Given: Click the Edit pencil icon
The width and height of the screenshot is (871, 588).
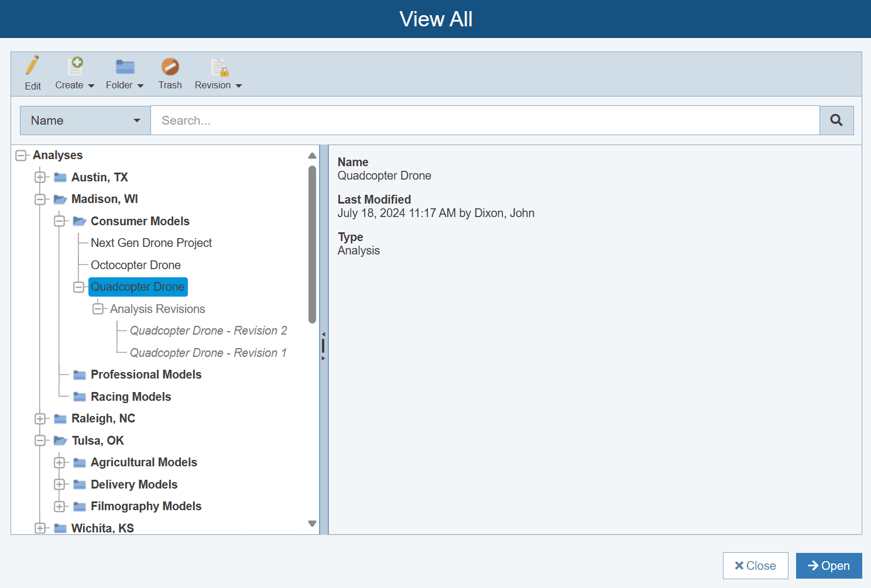Looking at the screenshot, I should pos(33,66).
